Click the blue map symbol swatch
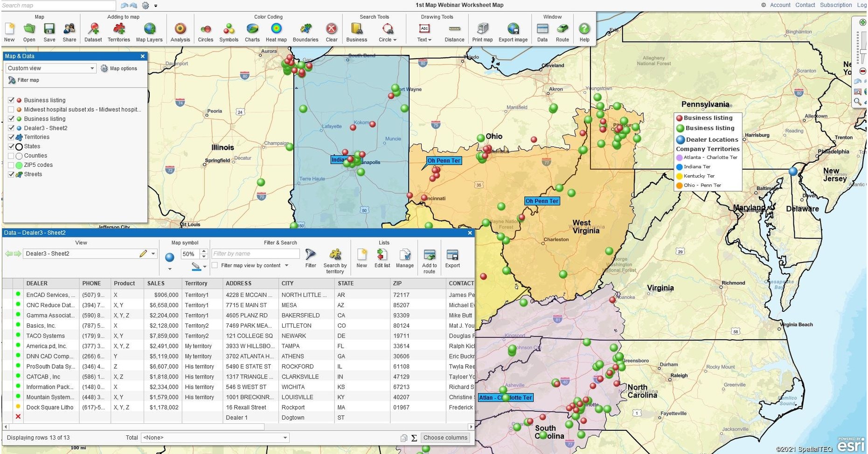 [169, 257]
